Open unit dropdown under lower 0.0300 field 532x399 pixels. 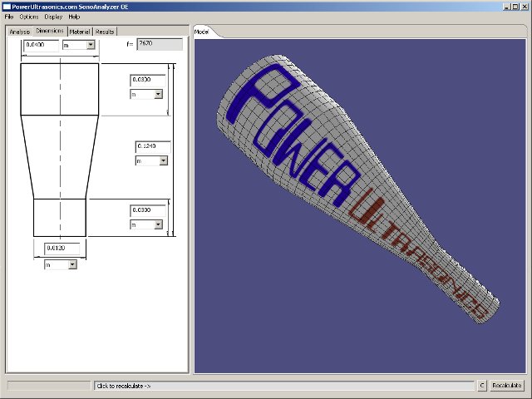coord(159,224)
